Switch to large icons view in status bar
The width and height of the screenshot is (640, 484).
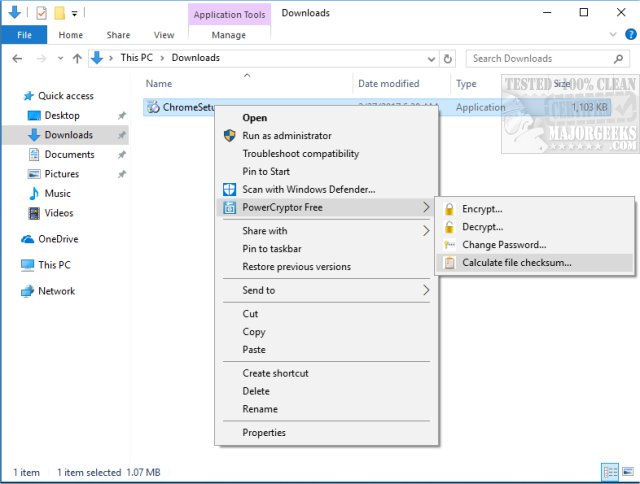627,471
